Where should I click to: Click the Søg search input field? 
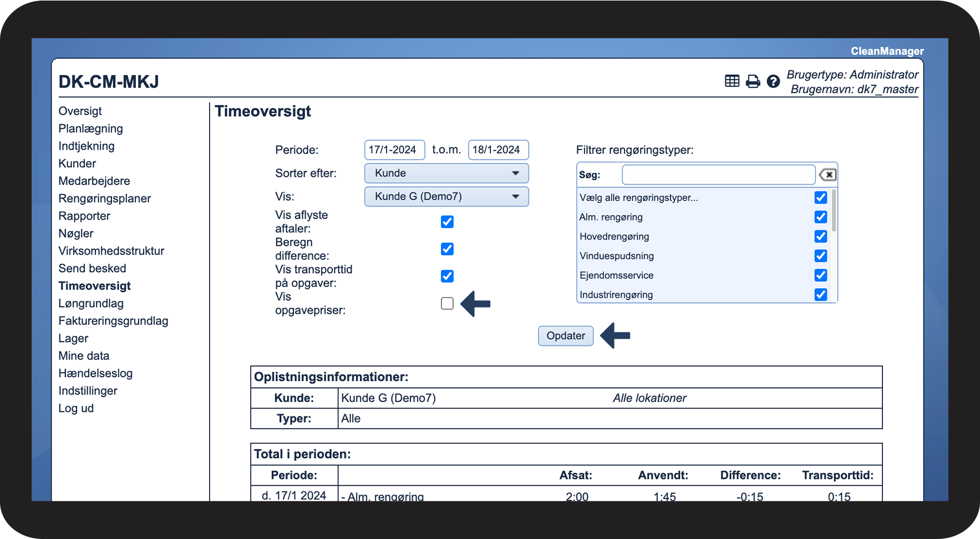coord(718,175)
